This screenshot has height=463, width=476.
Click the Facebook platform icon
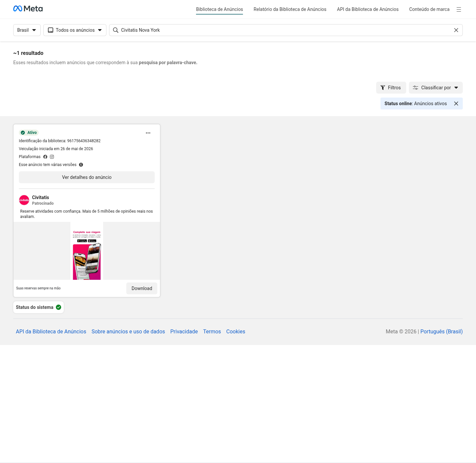[45, 157]
